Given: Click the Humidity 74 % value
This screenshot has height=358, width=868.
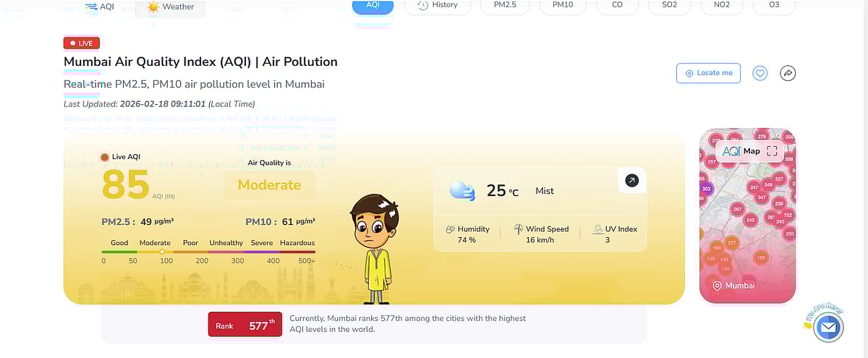Looking at the screenshot, I should coord(467,240).
